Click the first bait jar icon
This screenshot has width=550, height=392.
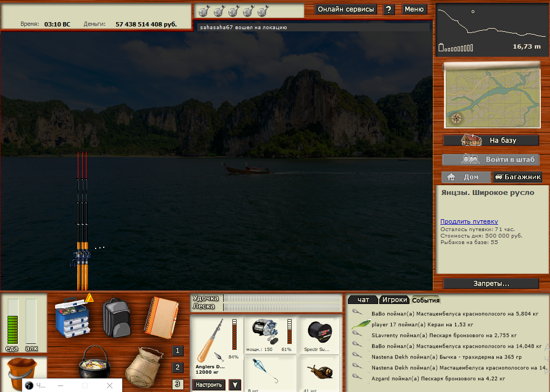(x=204, y=11)
